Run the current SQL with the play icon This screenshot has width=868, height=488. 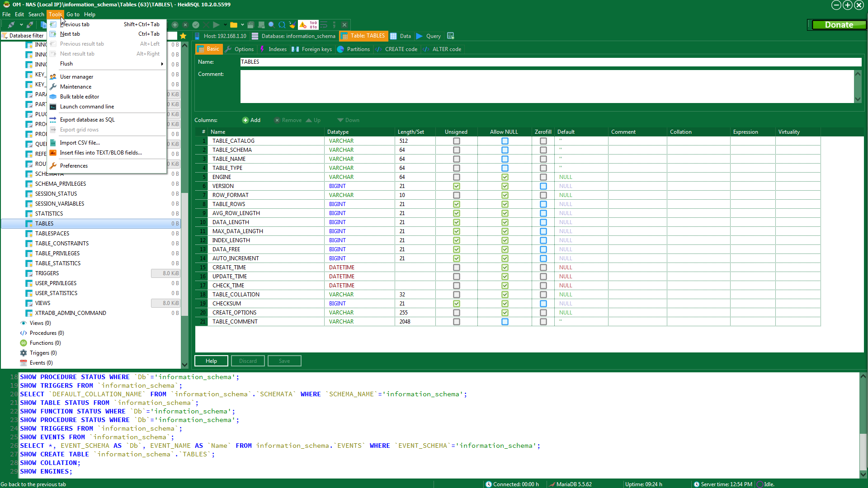216,25
